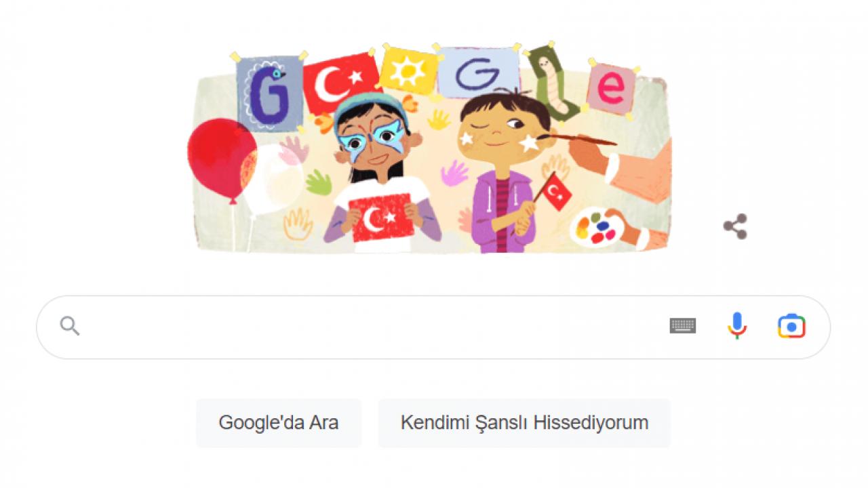
Task: Click the magnifying glass search icon
Action: click(70, 326)
